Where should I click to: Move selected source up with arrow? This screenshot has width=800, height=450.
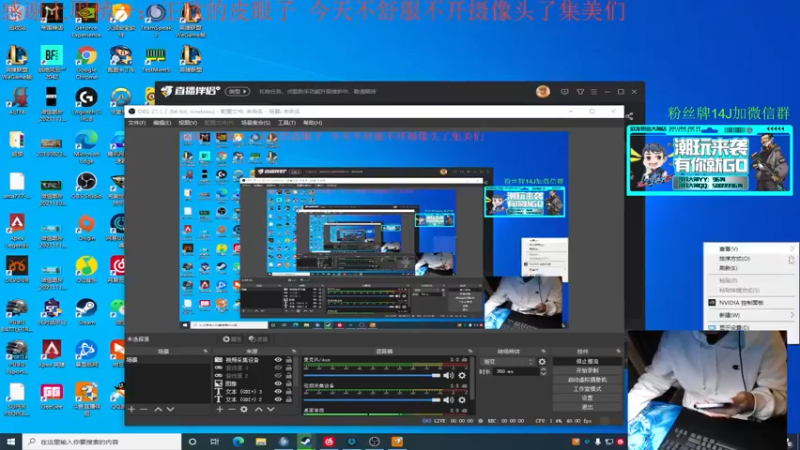[259, 409]
